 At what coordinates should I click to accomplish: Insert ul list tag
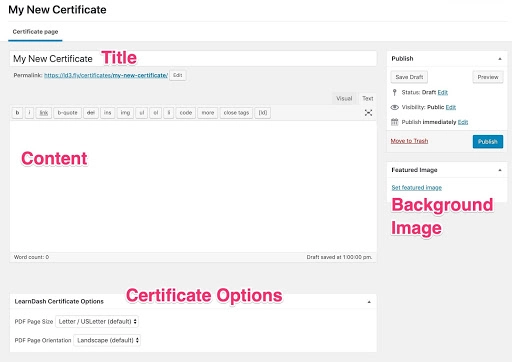[141, 113]
